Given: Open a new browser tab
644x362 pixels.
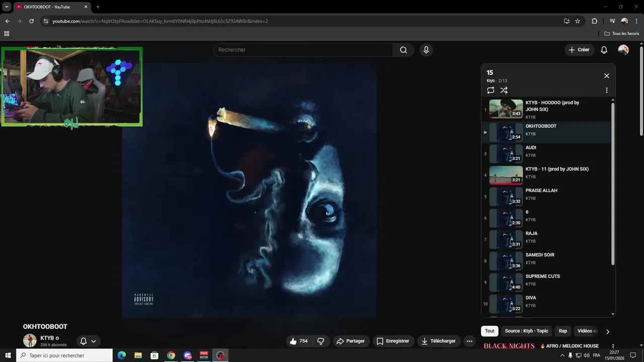Looking at the screenshot, I should tap(98, 7).
